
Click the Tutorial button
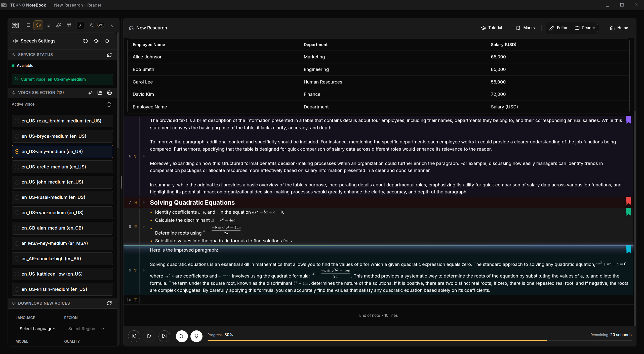491,28
